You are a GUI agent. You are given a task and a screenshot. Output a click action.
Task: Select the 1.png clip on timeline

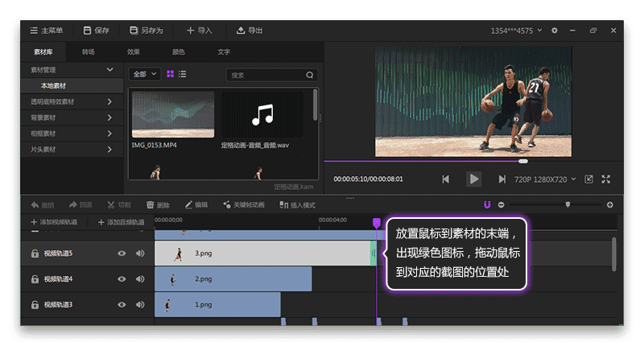(217, 304)
